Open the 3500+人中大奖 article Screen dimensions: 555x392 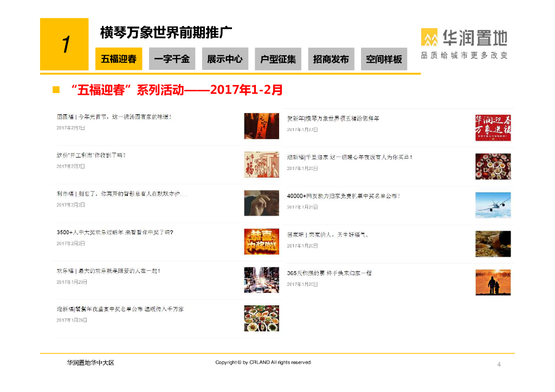click(115, 232)
